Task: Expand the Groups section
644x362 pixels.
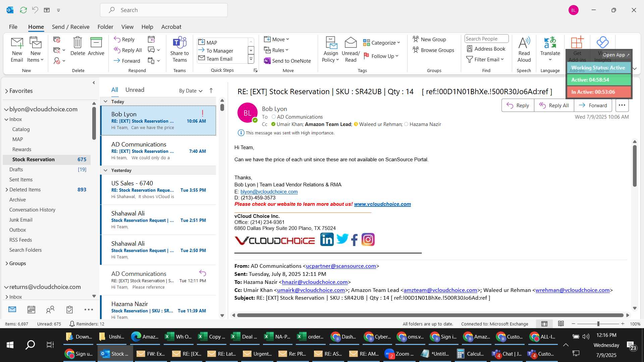Action: tap(7, 263)
